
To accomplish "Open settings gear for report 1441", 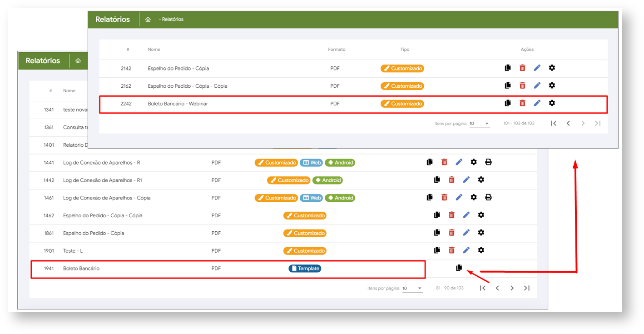I will coord(474,162).
